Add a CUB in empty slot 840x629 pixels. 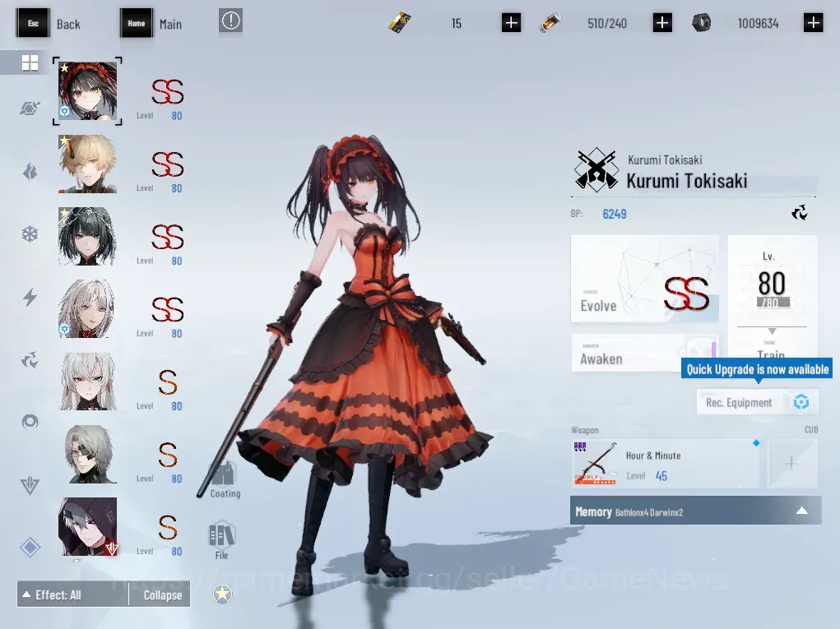791,464
